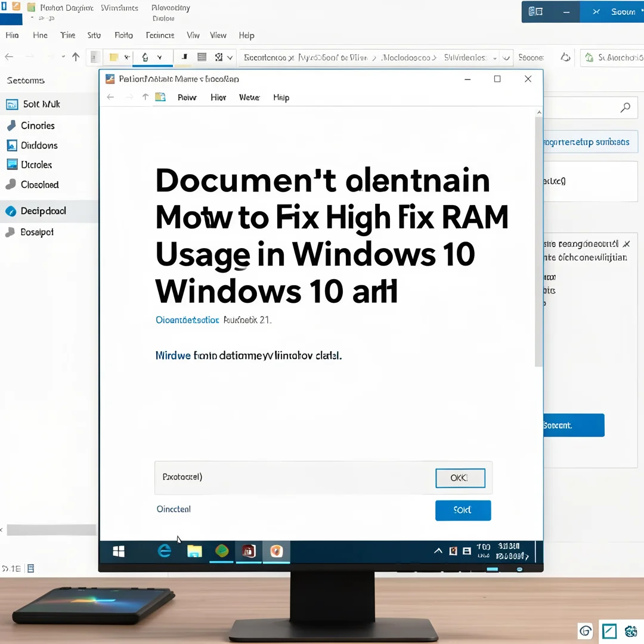Close the notification with X in background

point(626,244)
